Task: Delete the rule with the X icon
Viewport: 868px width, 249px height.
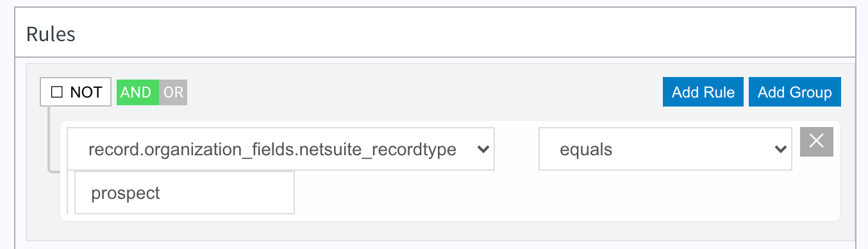Action: tap(816, 142)
